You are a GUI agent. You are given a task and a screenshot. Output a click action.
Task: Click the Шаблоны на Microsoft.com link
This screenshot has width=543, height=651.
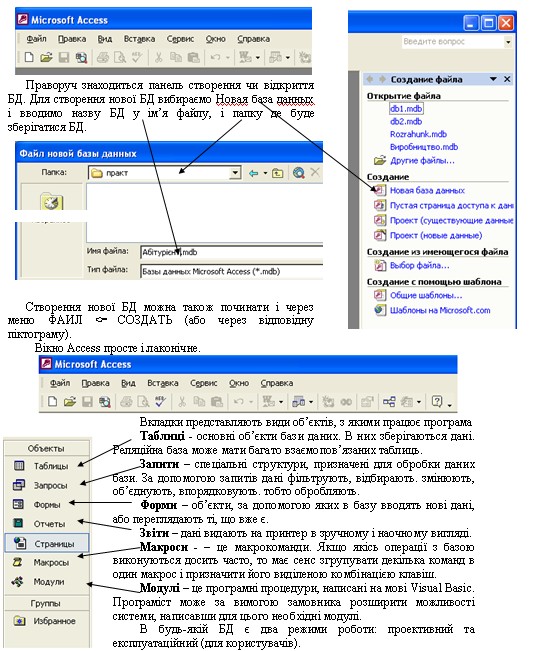(440, 310)
